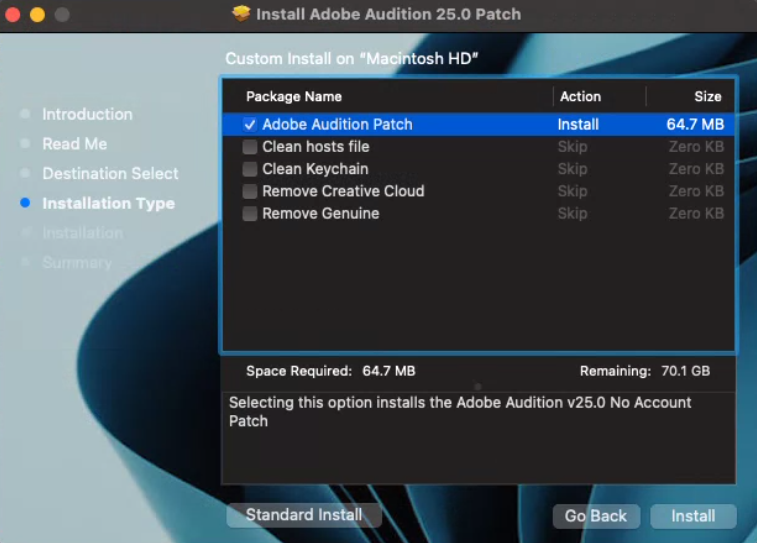Start installation with the Install button

[693, 516]
